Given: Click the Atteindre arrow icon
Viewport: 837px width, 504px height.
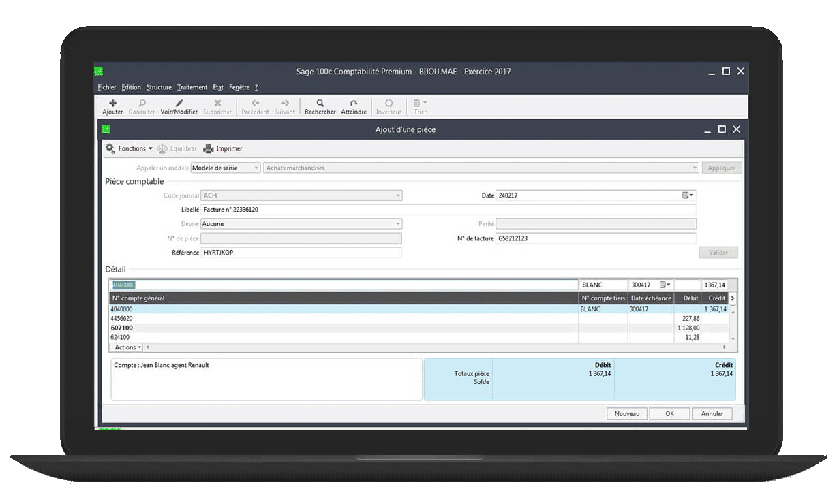Looking at the screenshot, I should [354, 104].
